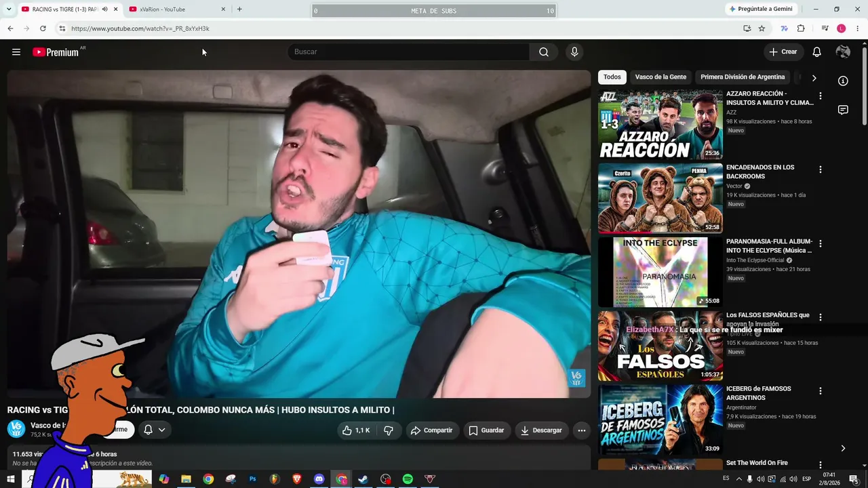Open the ENCADENADOS EN LOS BACKROOMS thumbnail
The width and height of the screenshot is (868, 488).
point(660,199)
